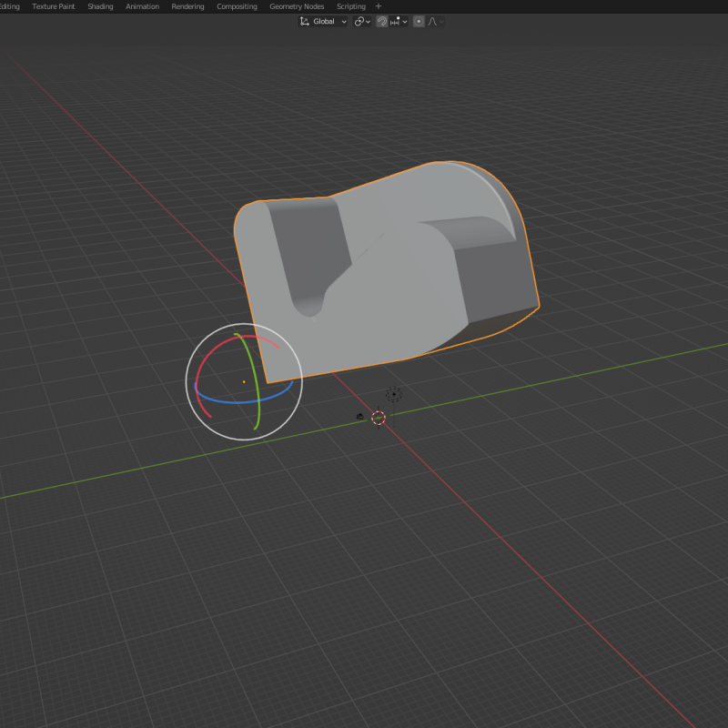Screen dimensions: 728x728
Task: Open the Geometry Nodes workspace tab
Action: pyautogui.click(x=297, y=6)
